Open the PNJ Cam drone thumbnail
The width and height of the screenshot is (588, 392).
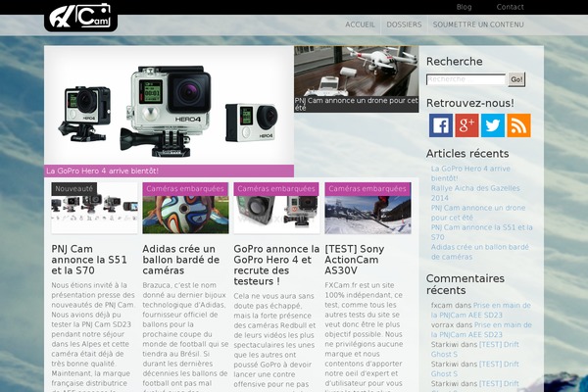click(x=357, y=72)
